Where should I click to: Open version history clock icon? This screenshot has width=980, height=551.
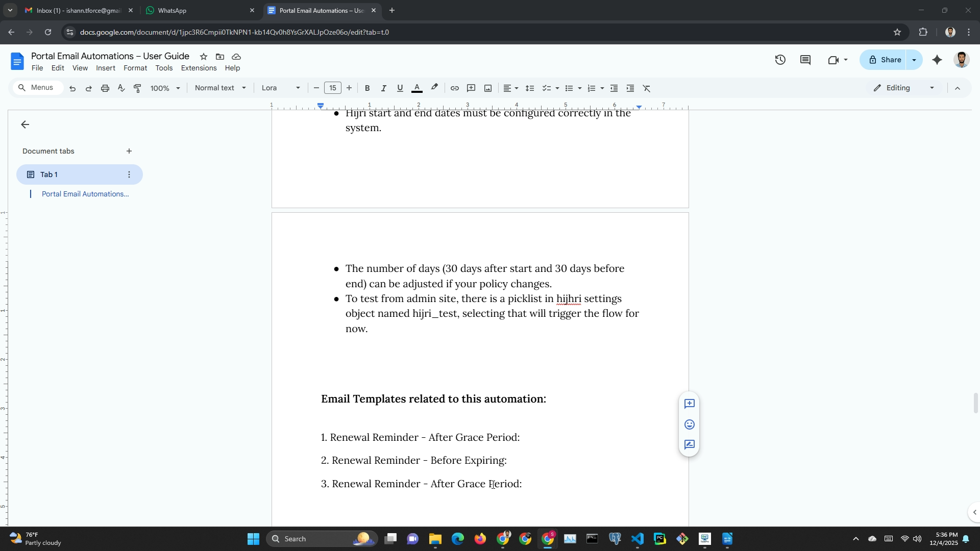tap(780, 60)
